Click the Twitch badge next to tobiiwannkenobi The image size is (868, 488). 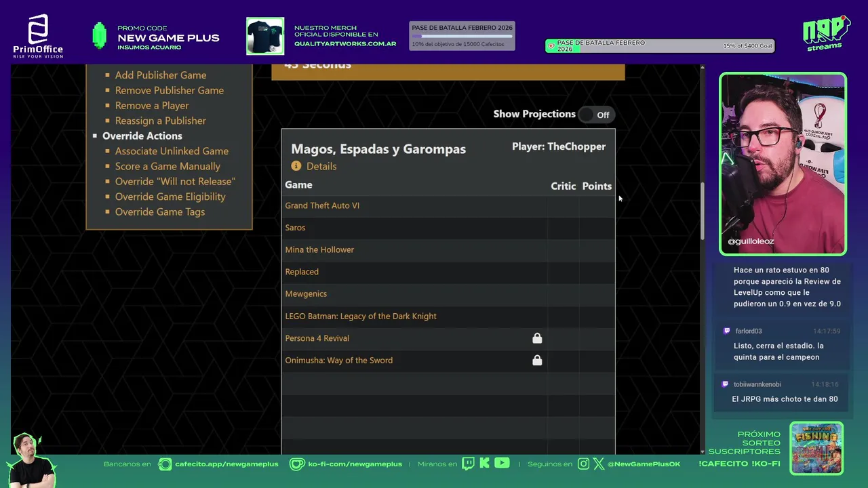tap(726, 384)
